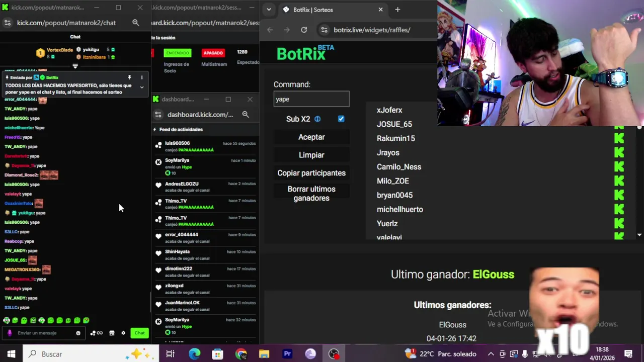Expand the chat leaderboard drawer handle

click(x=75, y=66)
